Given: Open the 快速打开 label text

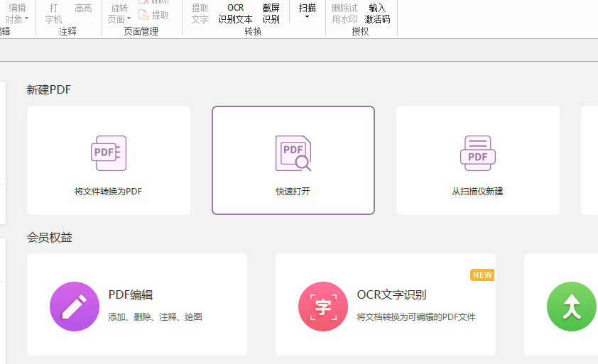Looking at the screenshot, I should 293,192.
